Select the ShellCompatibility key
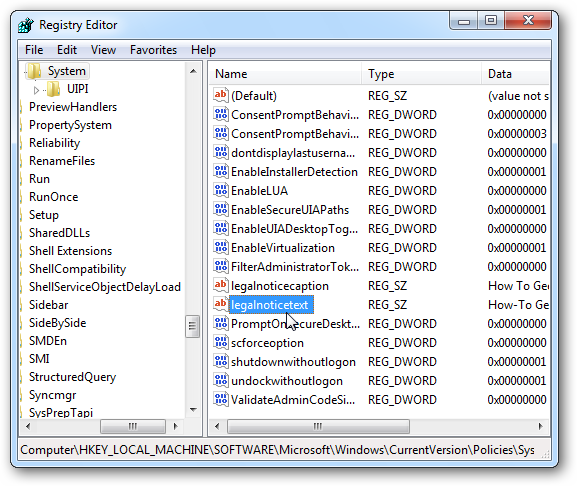577x486 pixels. (77, 269)
